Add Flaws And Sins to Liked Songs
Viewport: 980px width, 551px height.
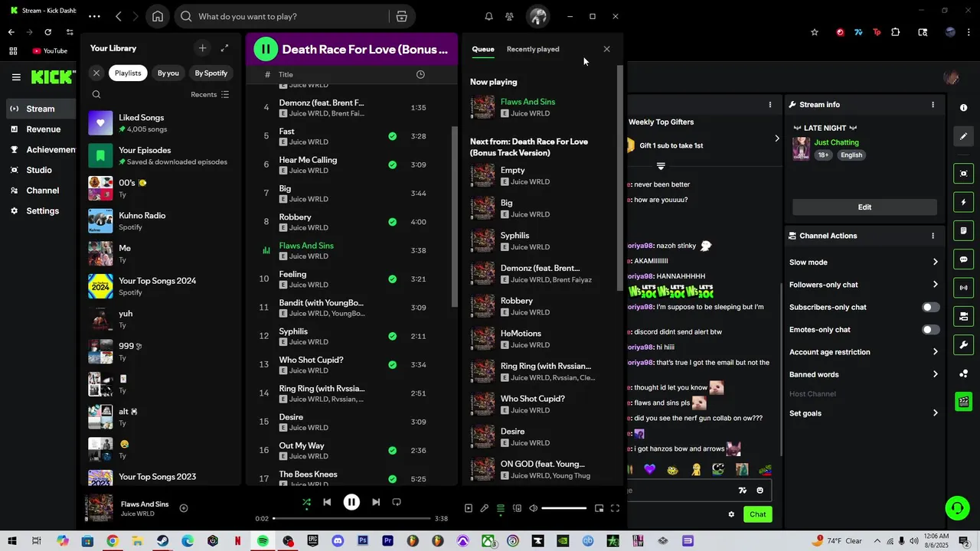184,508
